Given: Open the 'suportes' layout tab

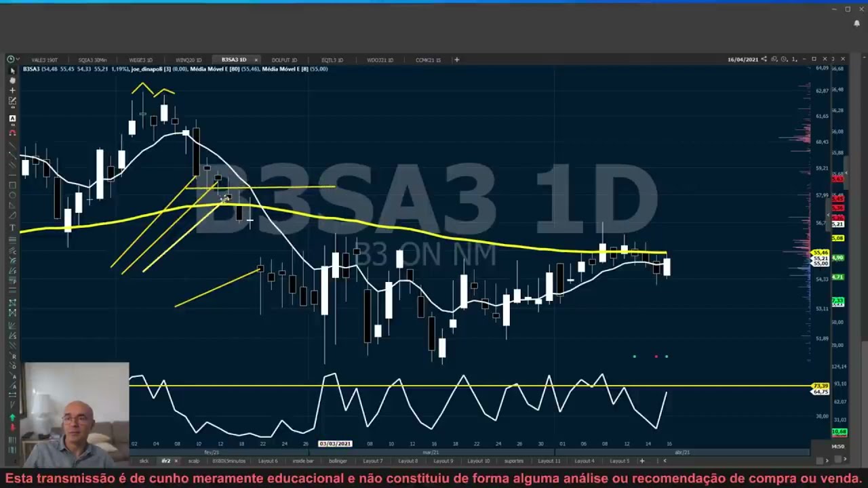Looking at the screenshot, I should click(513, 461).
